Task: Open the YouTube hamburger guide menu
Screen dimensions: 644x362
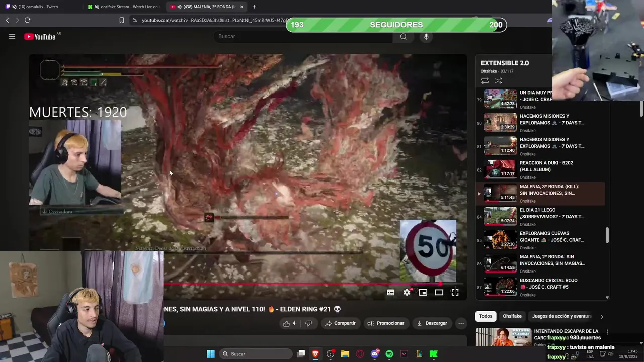Action: (x=12, y=36)
